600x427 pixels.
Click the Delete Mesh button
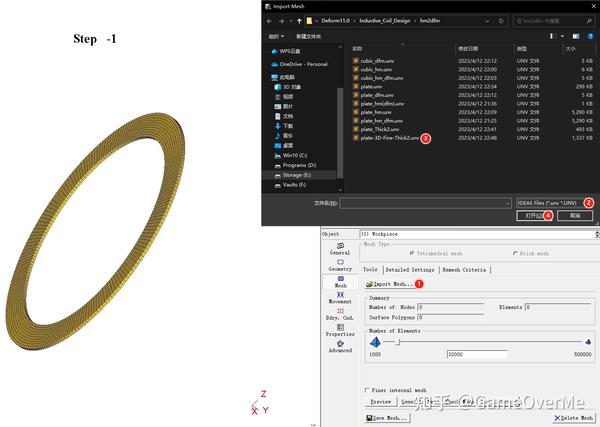[575, 418]
